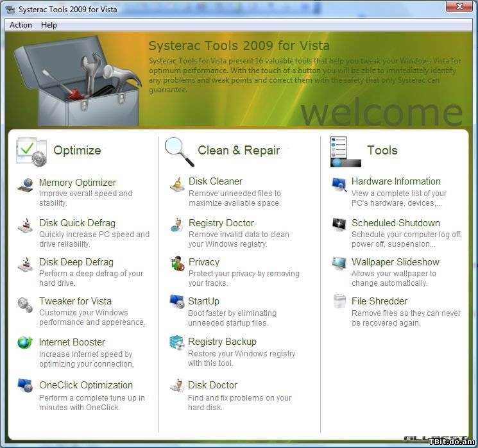Select the Optimize section heading
The height and width of the screenshot is (448, 478).
click(x=77, y=150)
